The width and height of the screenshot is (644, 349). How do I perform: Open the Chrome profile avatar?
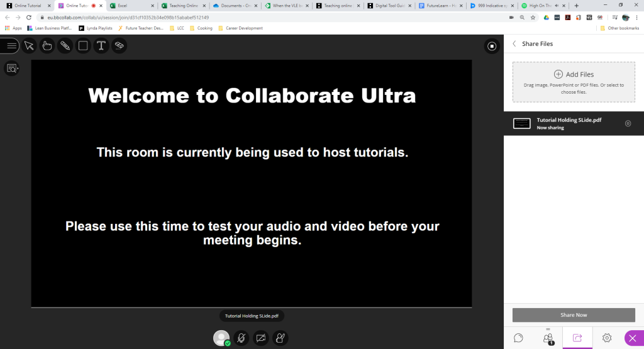626,18
